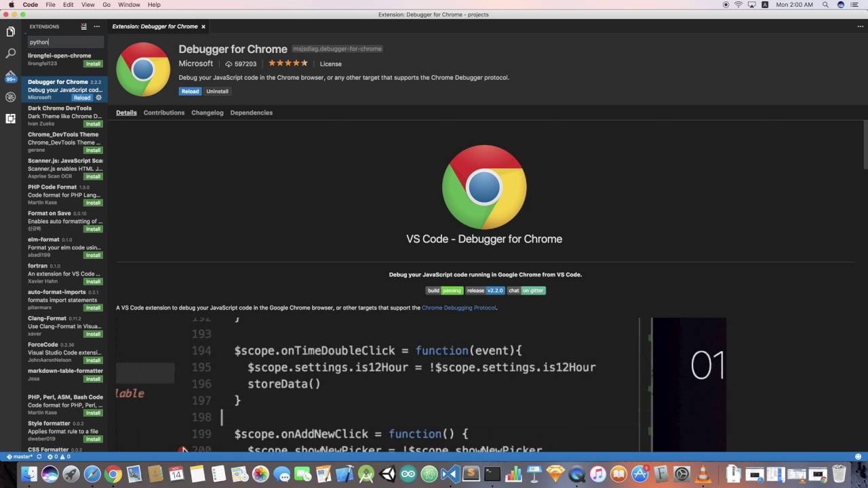The width and height of the screenshot is (868, 488).
Task: Click the 597203 install count
Action: coord(241,64)
